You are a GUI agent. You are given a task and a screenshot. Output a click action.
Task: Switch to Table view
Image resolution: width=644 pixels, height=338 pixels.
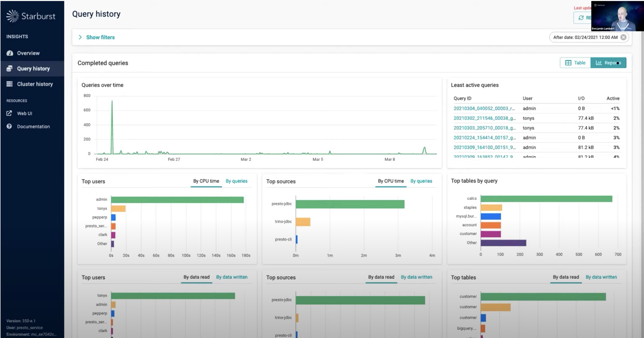[575, 63]
